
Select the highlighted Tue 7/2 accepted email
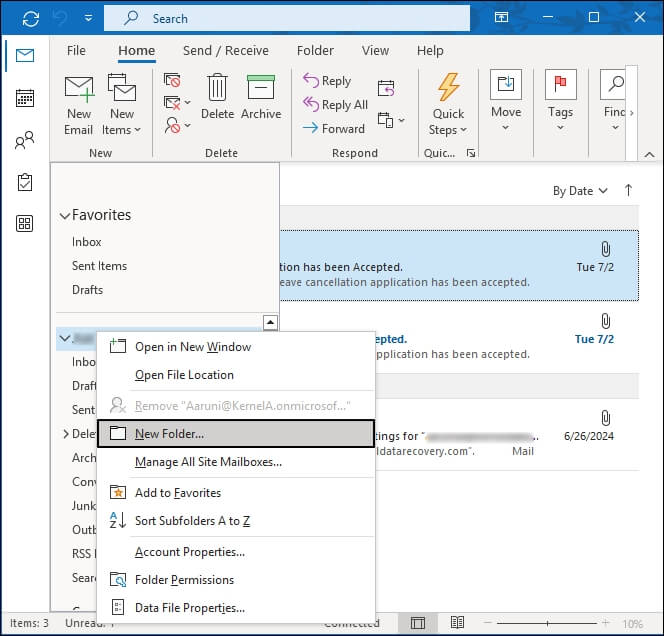pos(459,266)
